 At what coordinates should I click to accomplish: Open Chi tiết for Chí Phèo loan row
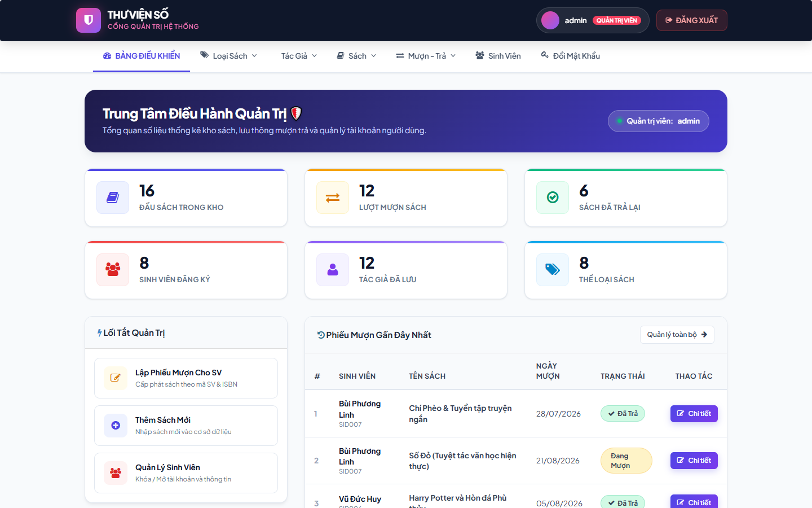(694, 414)
